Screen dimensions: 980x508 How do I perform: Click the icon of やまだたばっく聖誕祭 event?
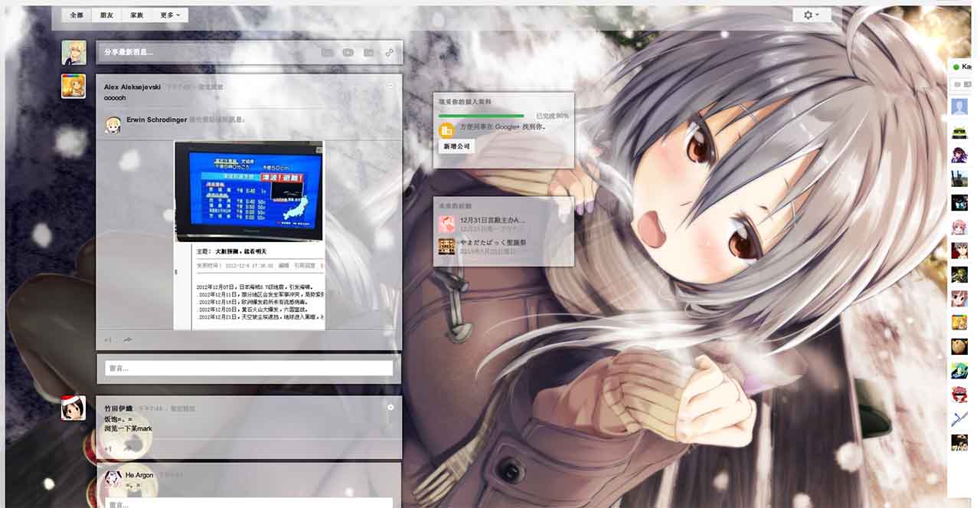point(446,246)
